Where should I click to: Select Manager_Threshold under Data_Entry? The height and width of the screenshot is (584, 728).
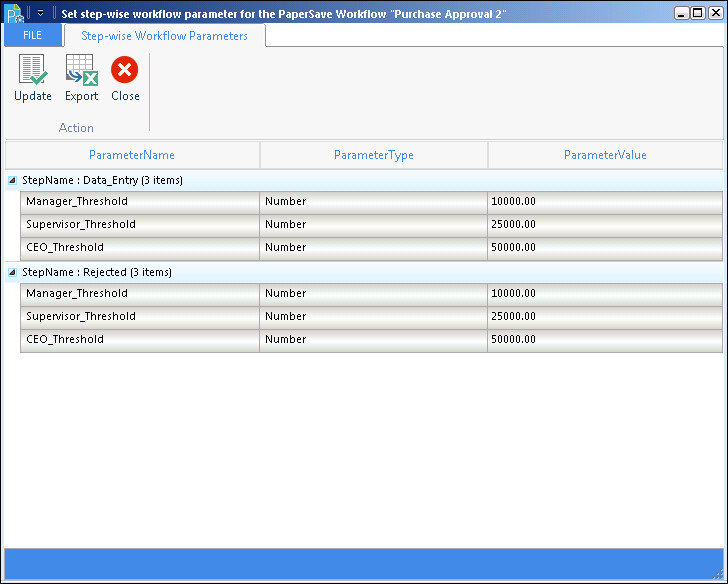point(140,201)
